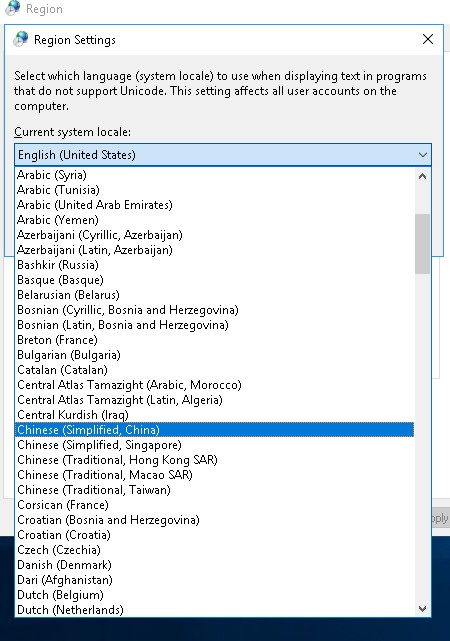
Task: Click the partially hidden Apply button
Action: (441, 518)
